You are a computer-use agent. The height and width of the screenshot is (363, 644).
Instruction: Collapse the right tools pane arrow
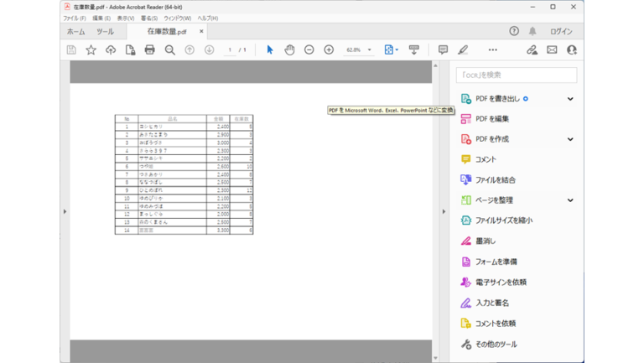click(444, 212)
